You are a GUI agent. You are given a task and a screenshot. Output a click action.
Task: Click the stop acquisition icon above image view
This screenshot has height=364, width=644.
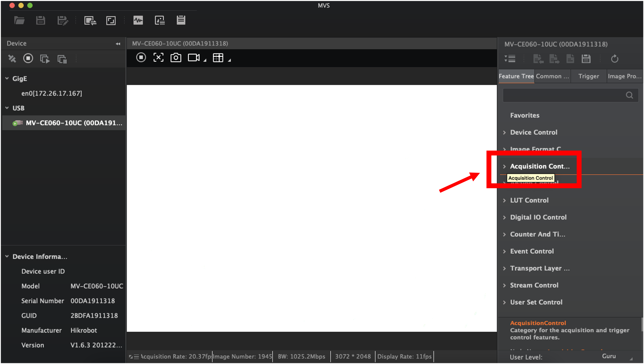pyautogui.click(x=141, y=58)
